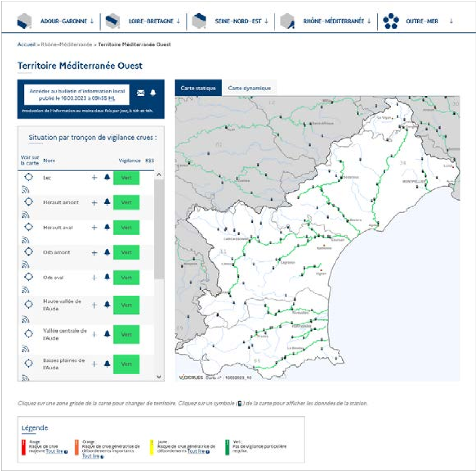Show Orb aval on map with target icon
The width and height of the screenshot is (476, 472).
point(29,277)
